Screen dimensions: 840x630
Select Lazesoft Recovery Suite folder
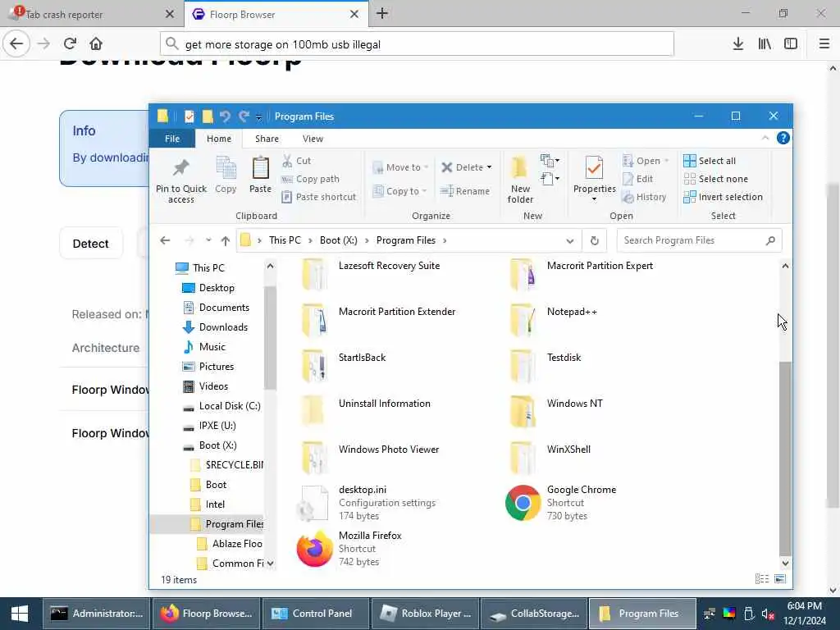[371, 273]
